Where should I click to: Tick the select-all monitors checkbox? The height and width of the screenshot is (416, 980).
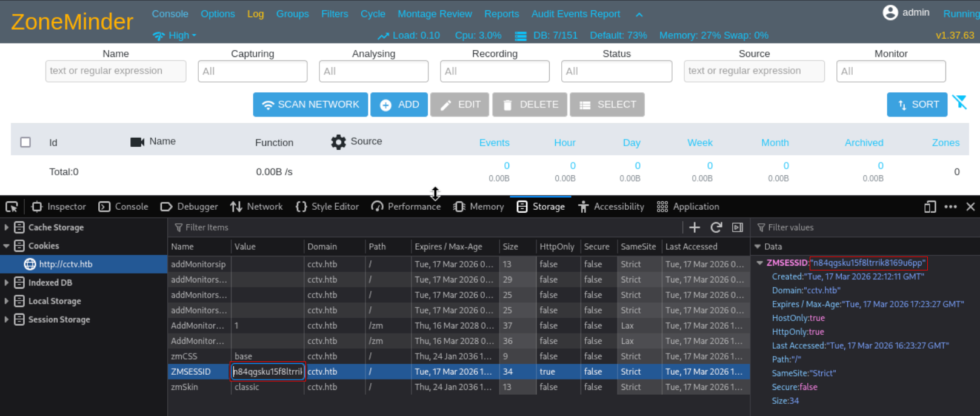pos(25,142)
